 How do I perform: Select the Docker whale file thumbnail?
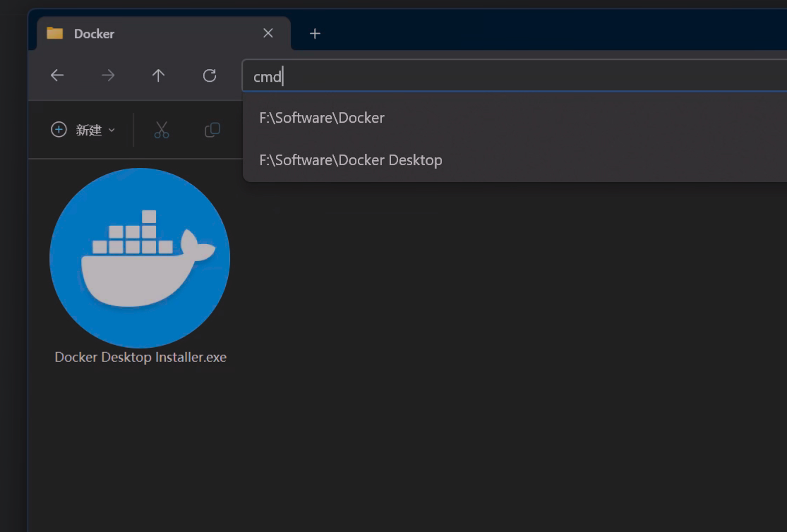(x=140, y=258)
